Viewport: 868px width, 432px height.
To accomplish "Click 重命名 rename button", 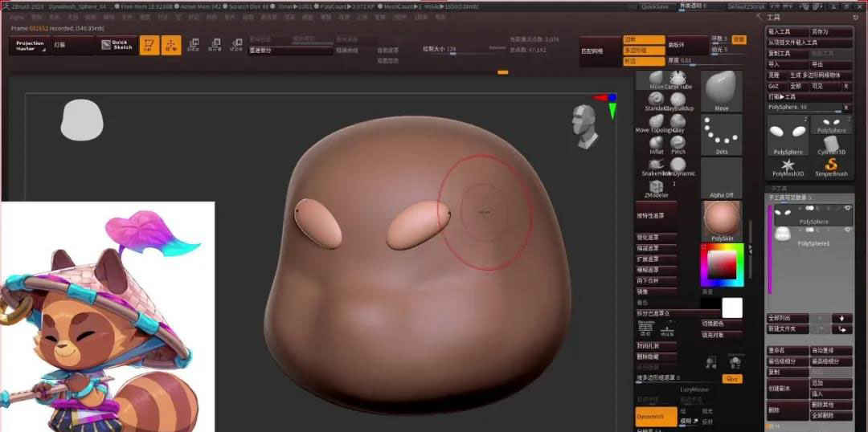I will point(787,351).
